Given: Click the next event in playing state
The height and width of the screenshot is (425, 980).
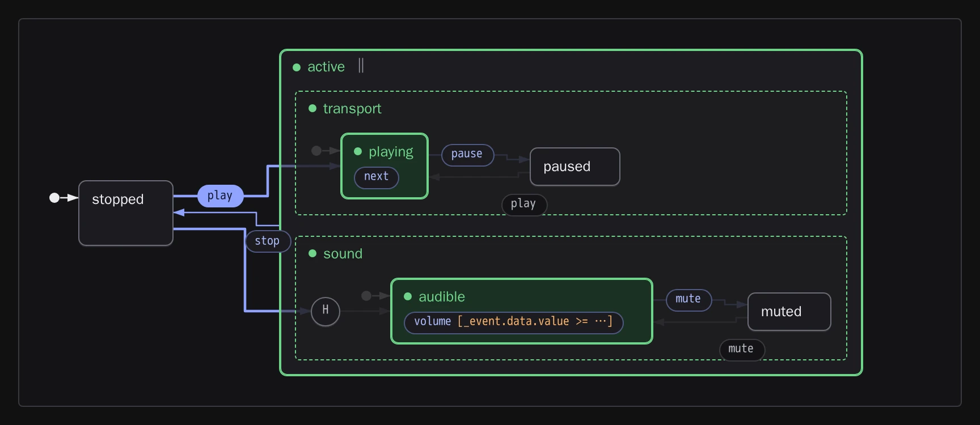Looking at the screenshot, I should point(377,177).
